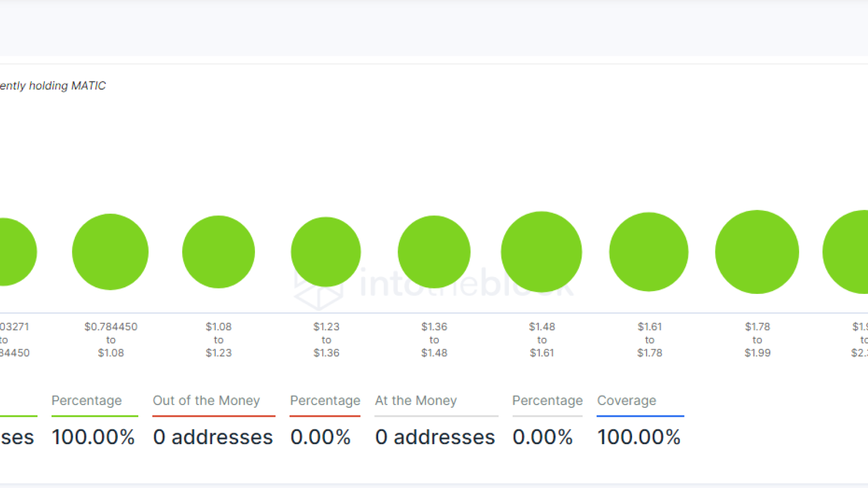The height and width of the screenshot is (488, 868).
Task: Click the $1.23 to $1.36 range label
Action: [326, 339]
